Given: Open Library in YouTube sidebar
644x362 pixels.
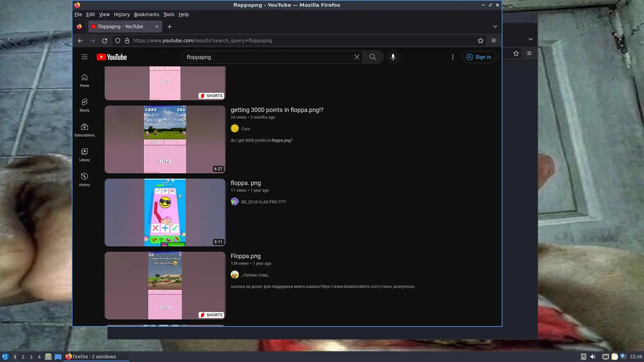Looking at the screenshot, I should click(x=84, y=155).
